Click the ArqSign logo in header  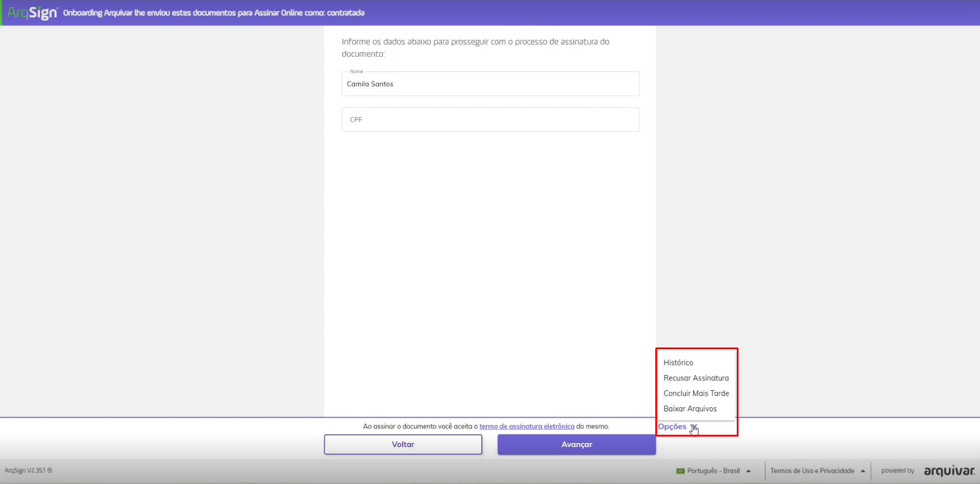pyautogui.click(x=32, y=12)
